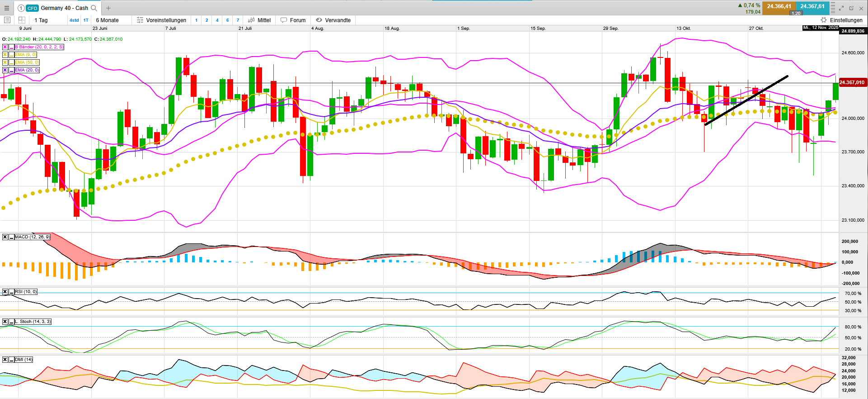Open the chart layout grid icon
Image resolution: width=868 pixels, height=399 pixels.
coord(22,20)
